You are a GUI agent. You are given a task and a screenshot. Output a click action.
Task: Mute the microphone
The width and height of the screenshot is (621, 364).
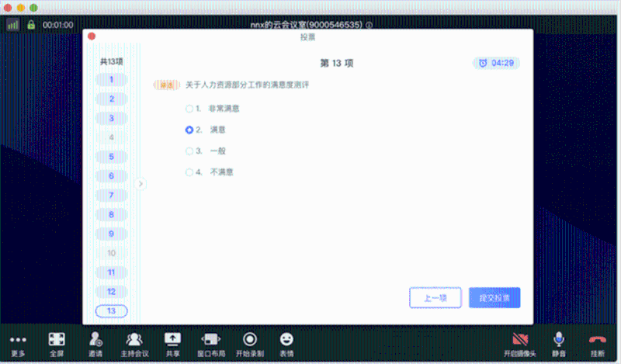559,345
